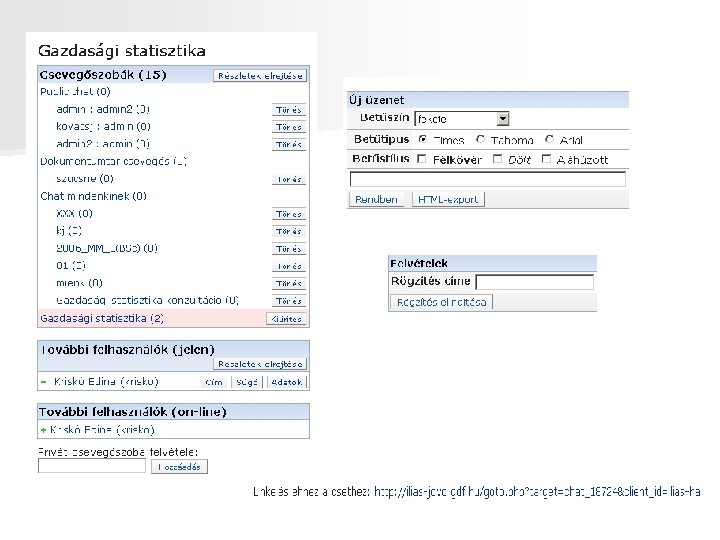Click minus icon beside Kriskó Edina

click(44, 382)
